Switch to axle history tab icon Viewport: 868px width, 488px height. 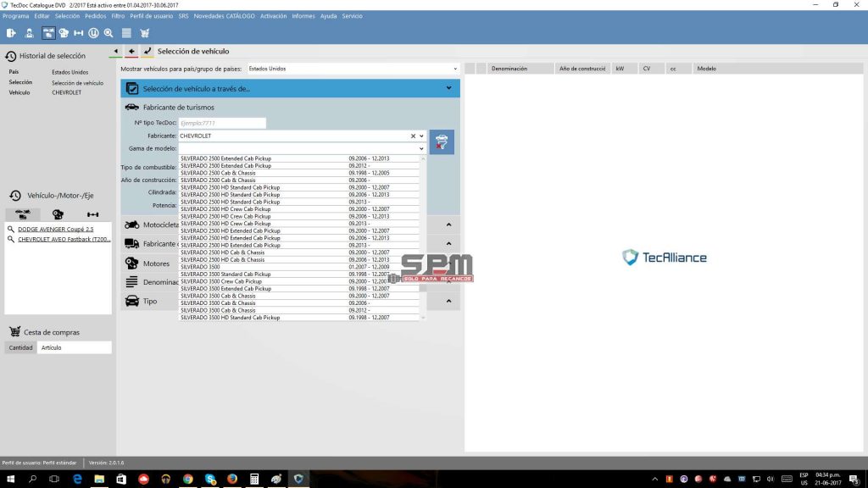93,214
